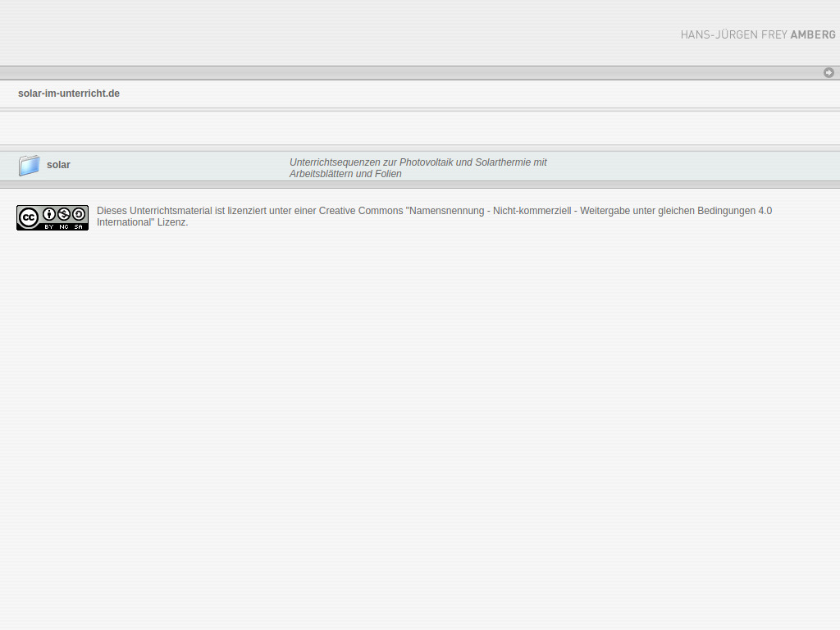Click the gray divider bar below header
This screenshot has width=840, height=630.
pyautogui.click(x=420, y=72)
